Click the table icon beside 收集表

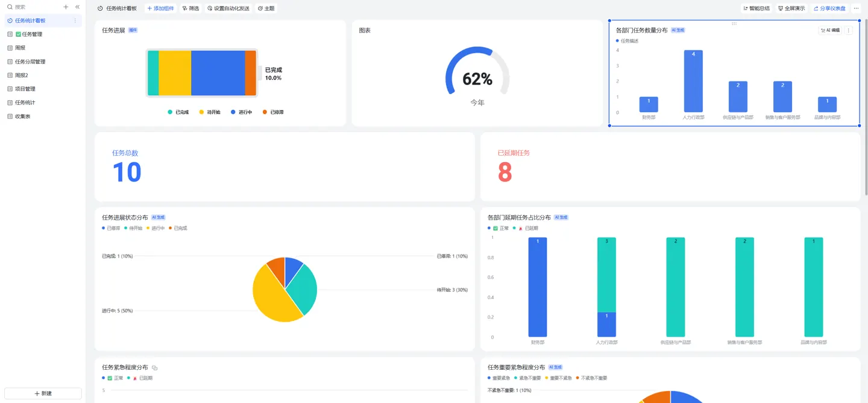(10, 116)
